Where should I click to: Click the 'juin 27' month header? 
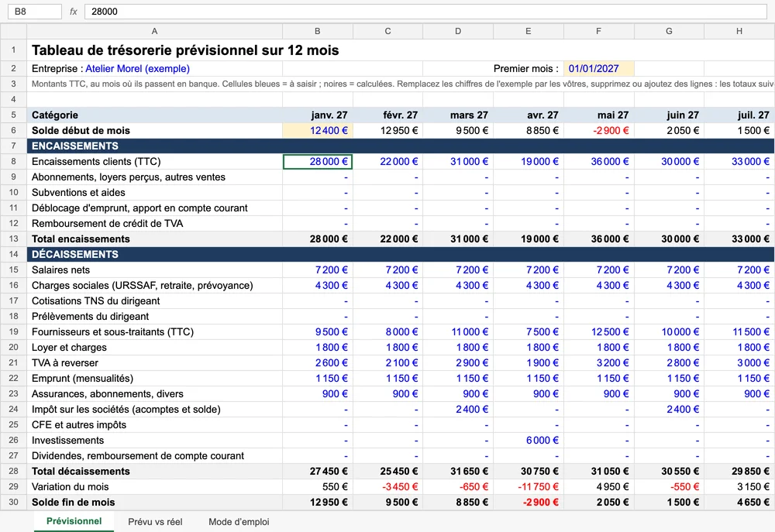669,115
